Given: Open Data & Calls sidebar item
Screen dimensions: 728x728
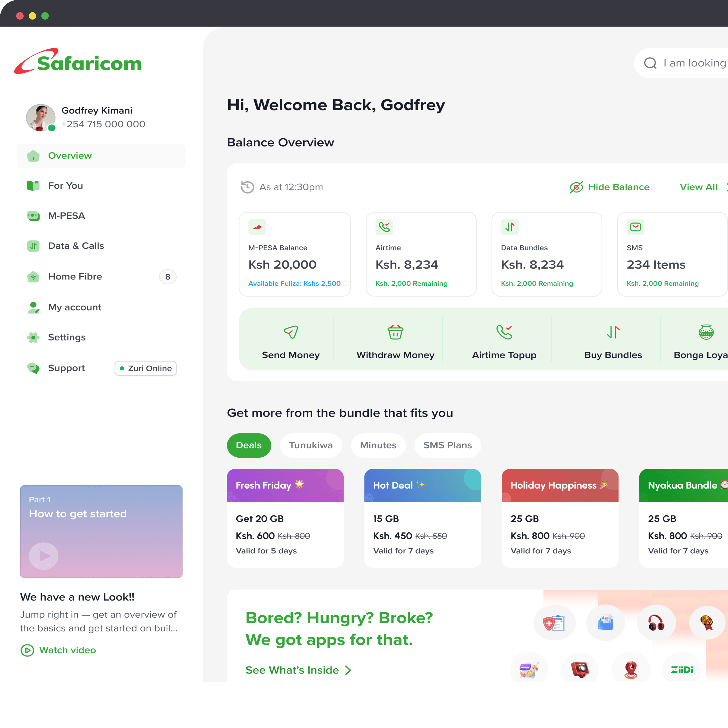Looking at the screenshot, I should 101,246.
